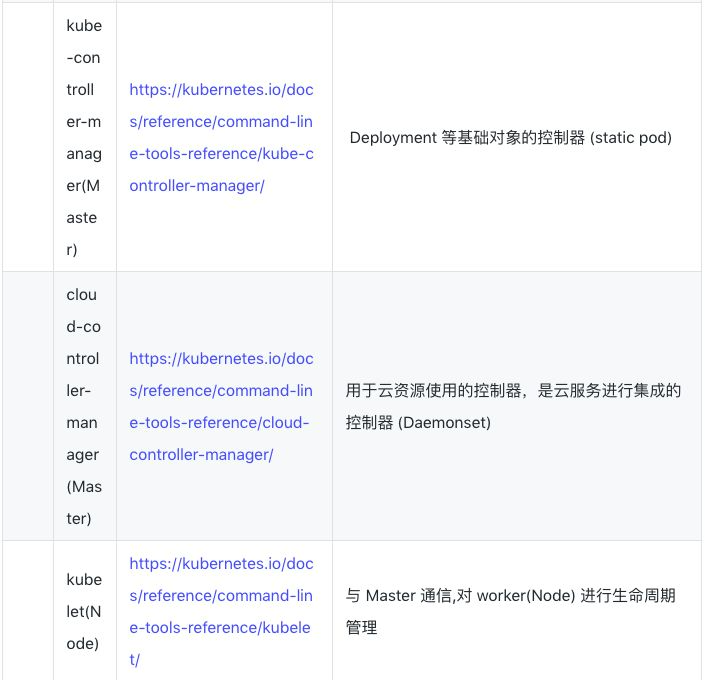The image size is (705, 680).
Task: Click the 'Deployment 等基础对象的控制器 (static pod)' description
Action: click(x=510, y=138)
